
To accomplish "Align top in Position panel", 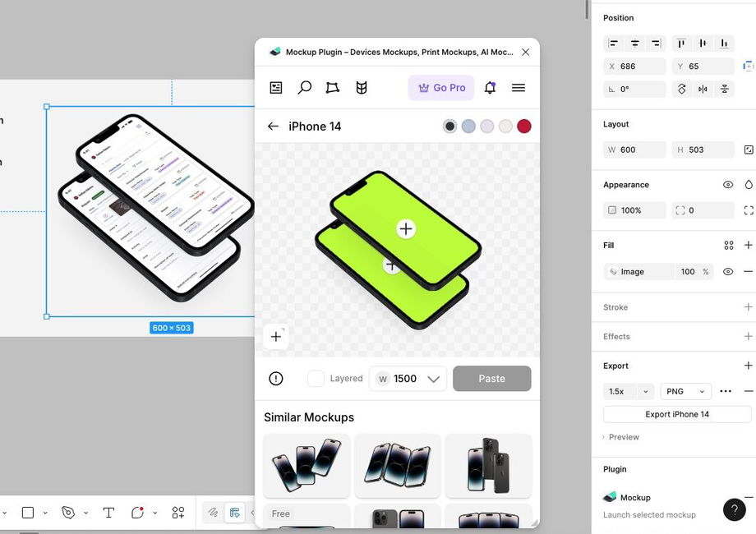I will [681, 44].
